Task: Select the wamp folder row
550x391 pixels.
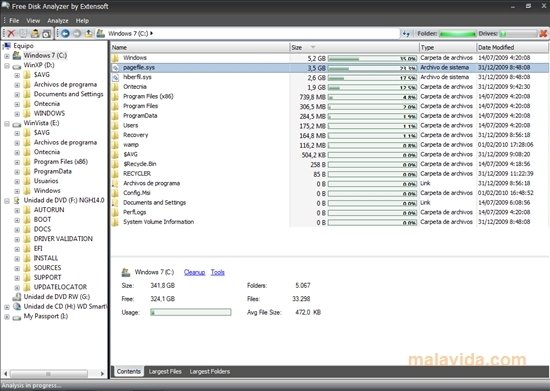Action: 329,145
